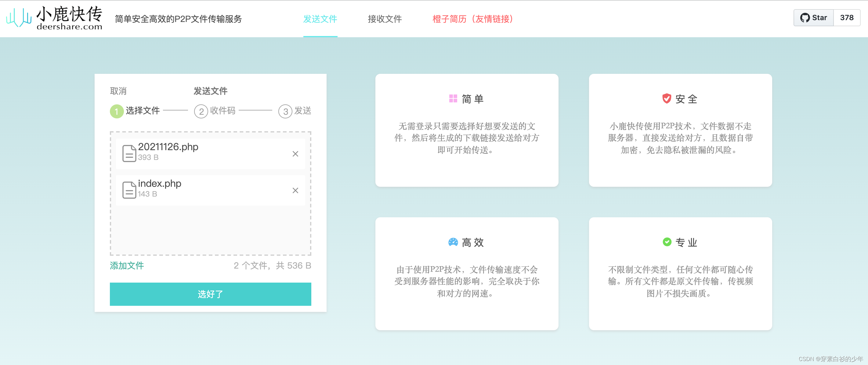Select step 1 circle 选择文件

[x=117, y=111]
